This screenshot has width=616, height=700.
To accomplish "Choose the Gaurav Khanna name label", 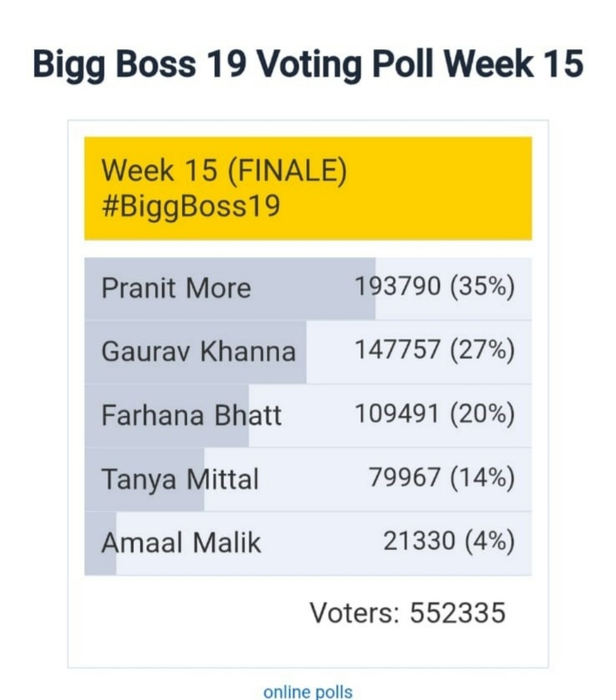I will pos(199,351).
